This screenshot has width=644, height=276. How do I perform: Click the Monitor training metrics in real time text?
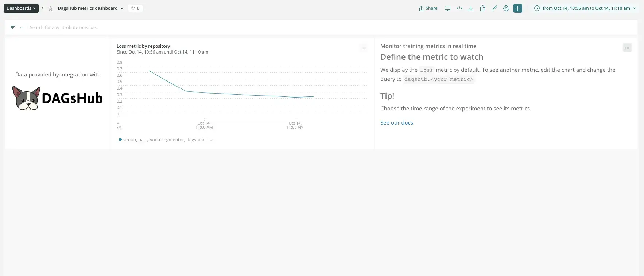pos(428,46)
